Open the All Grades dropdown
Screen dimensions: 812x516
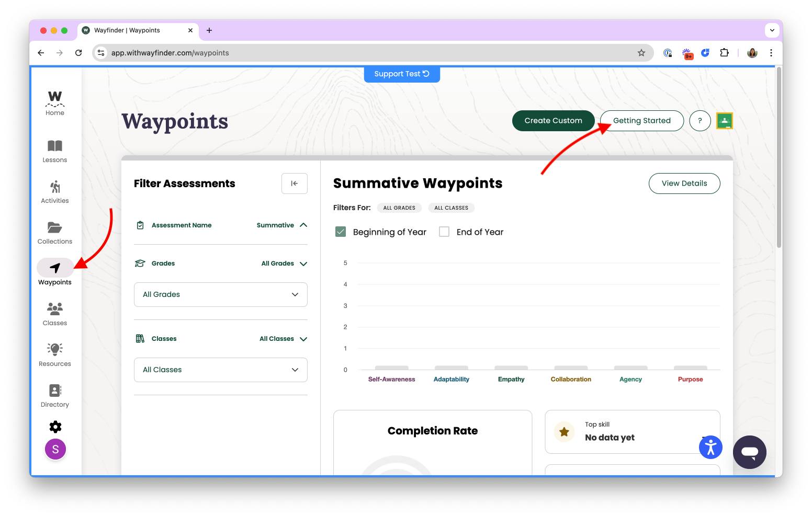pyautogui.click(x=220, y=294)
